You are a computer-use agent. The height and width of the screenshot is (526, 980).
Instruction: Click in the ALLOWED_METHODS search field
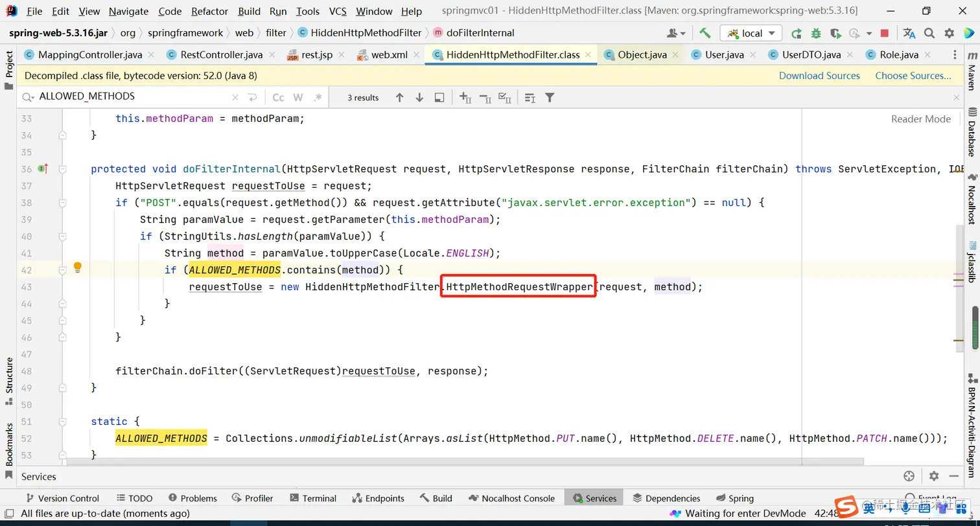point(133,97)
